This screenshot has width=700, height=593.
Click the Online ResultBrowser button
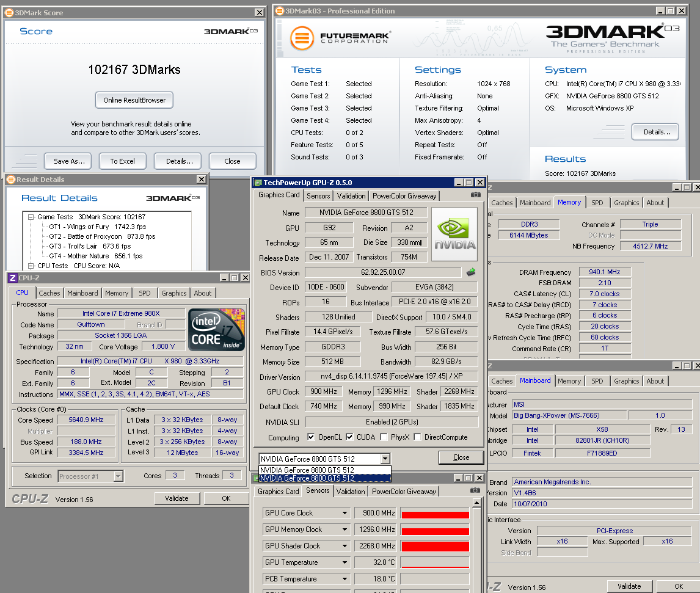click(134, 100)
